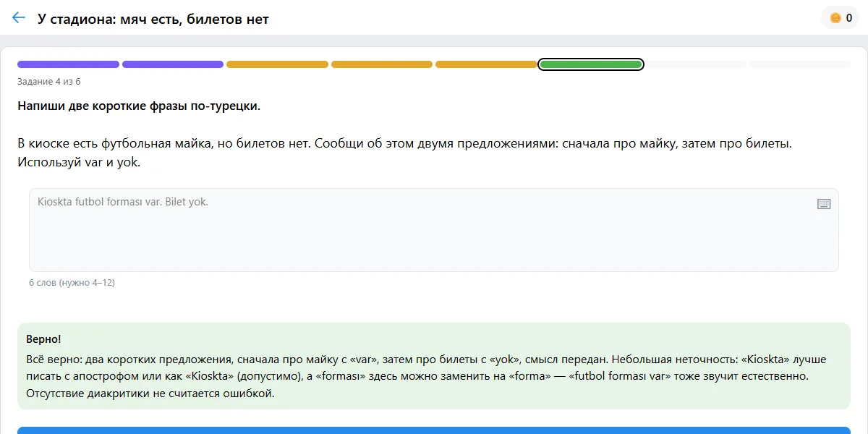Select the first purple progress segment
The height and width of the screenshot is (434, 868).
(x=69, y=64)
